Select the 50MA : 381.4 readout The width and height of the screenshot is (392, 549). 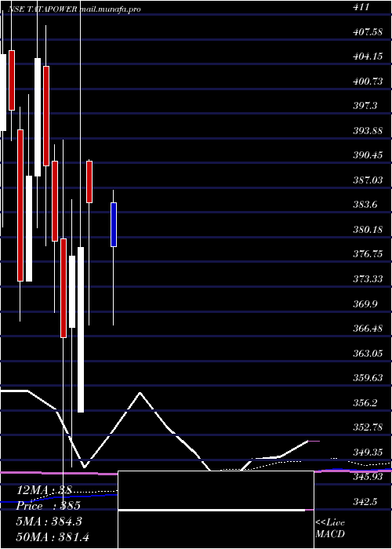(x=53, y=536)
